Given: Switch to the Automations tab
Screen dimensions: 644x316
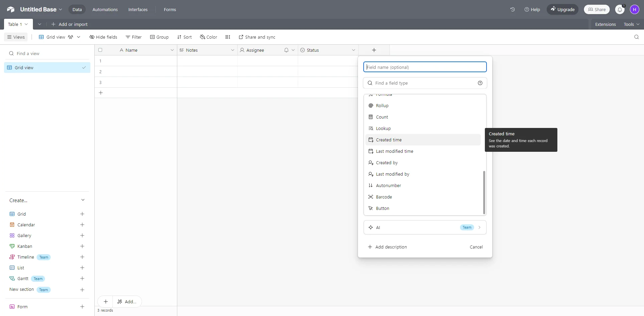Looking at the screenshot, I should tap(105, 9).
